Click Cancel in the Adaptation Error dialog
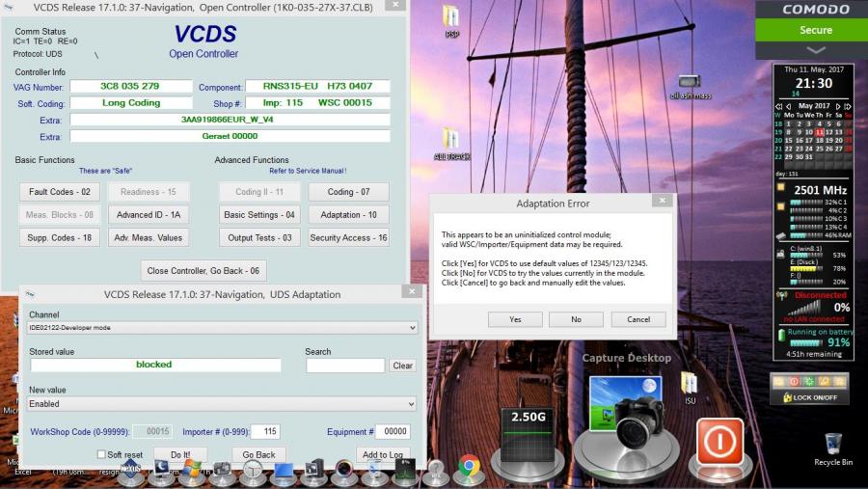This screenshot has width=868, height=489. click(x=638, y=319)
